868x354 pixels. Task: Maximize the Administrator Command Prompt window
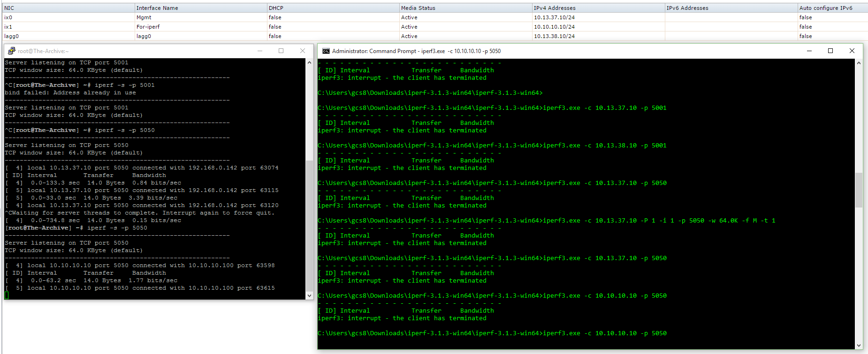click(830, 51)
